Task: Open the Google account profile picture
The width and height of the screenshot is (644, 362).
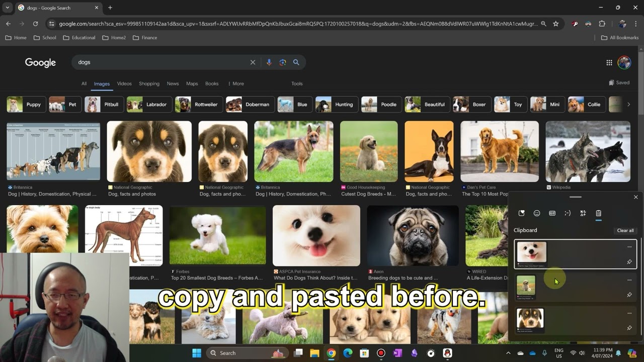Action: pos(624,62)
